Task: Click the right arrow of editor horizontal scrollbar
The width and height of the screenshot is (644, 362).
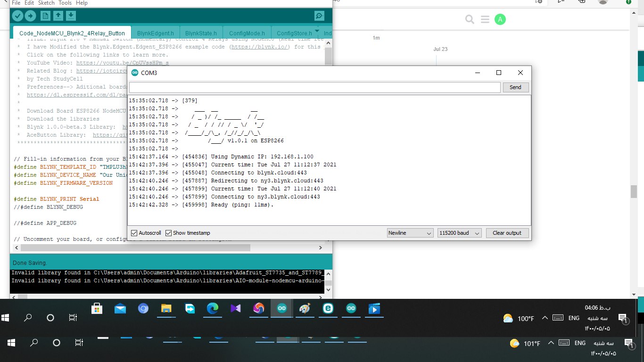Action: click(x=321, y=247)
